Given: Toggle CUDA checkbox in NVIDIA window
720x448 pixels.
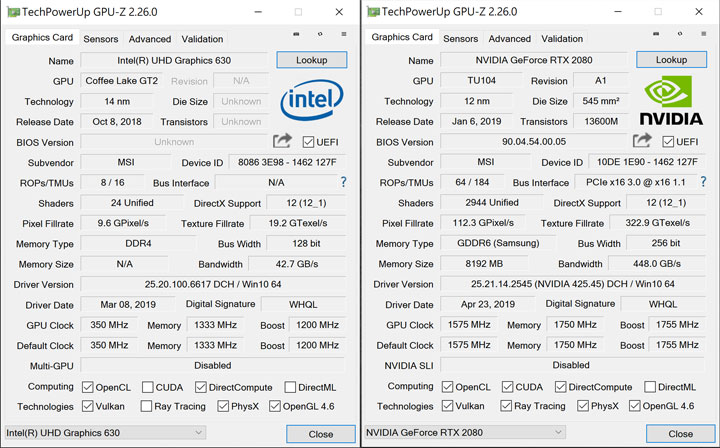Looking at the screenshot, I should point(507,386).
